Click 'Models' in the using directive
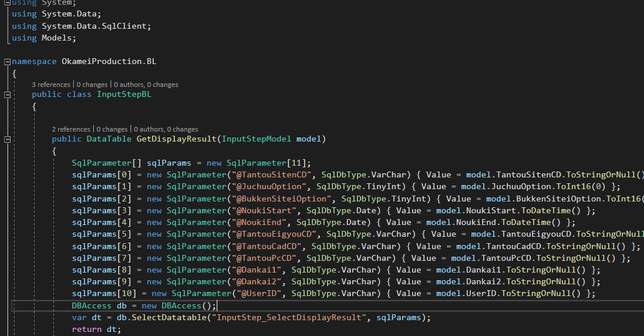This screenshot has width=644, height=336. 57,38
